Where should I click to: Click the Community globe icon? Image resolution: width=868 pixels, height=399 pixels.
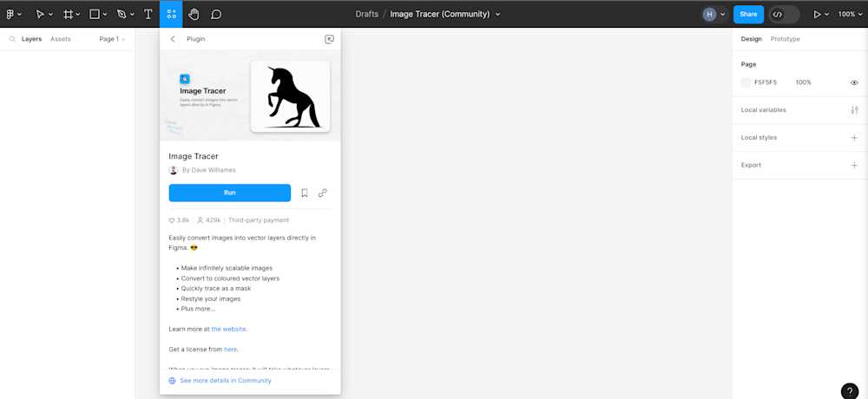pyautogui.click(x=172, y=381)
